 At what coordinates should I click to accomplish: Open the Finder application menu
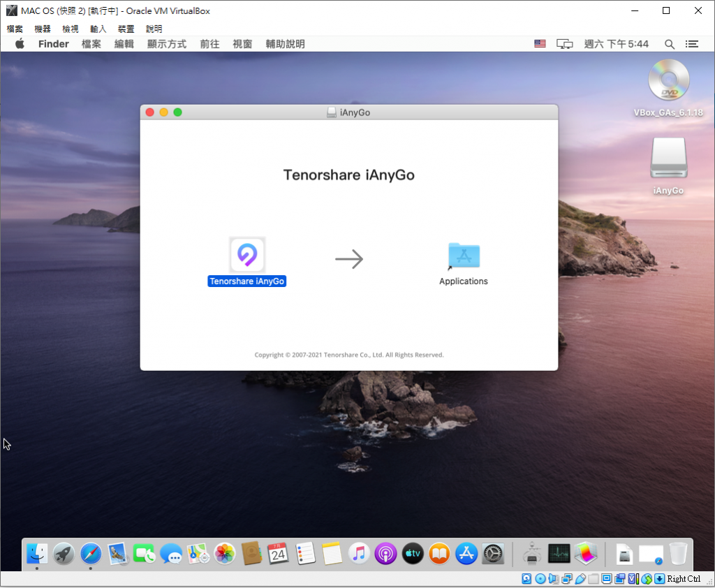pyautogui.click(x=53, y=44)
